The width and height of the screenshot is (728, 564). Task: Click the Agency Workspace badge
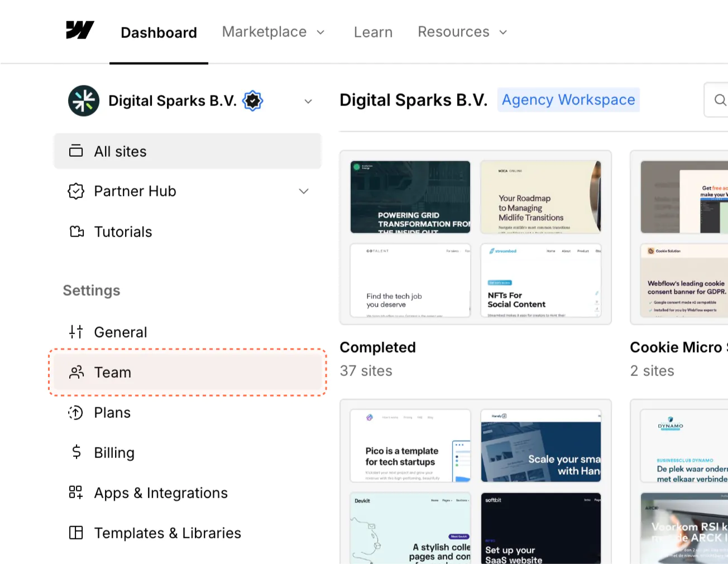[x=568, y=100]
